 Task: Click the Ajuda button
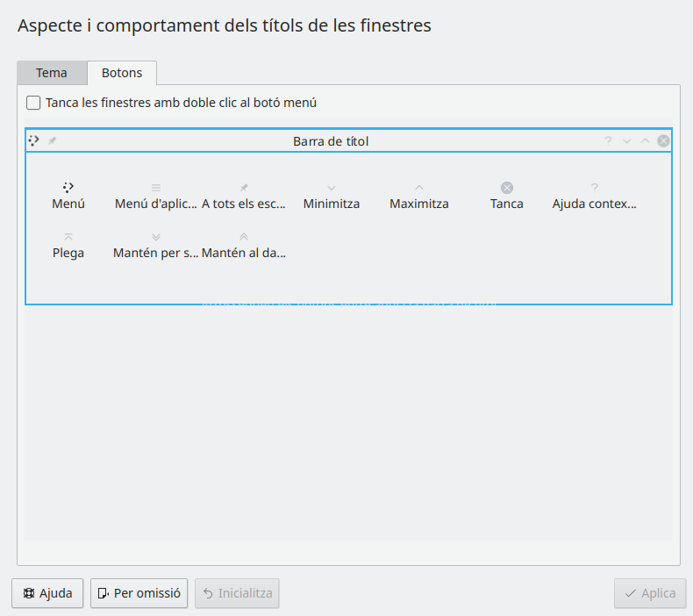tap(48, 593)
